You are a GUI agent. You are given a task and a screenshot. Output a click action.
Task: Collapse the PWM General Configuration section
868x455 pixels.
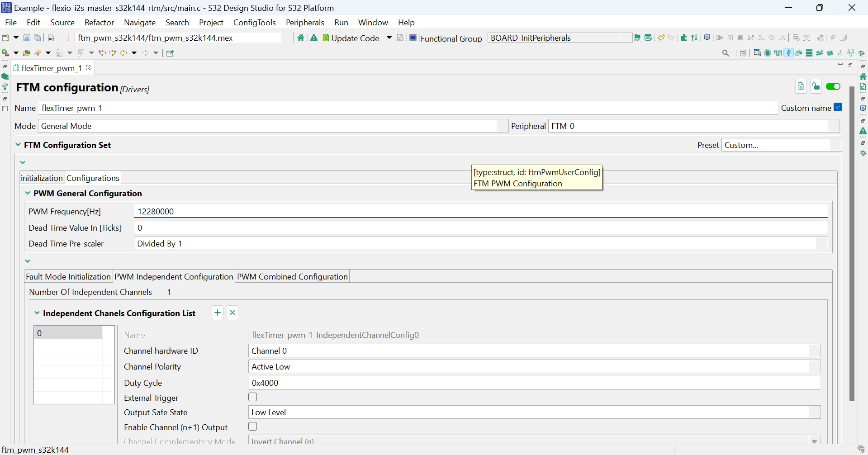28,193
